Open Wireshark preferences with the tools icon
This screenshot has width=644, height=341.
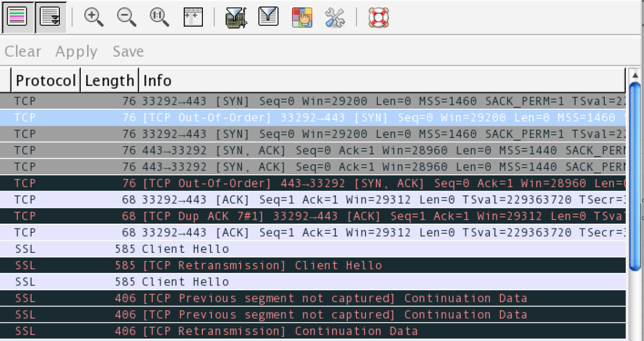point(334,17)
